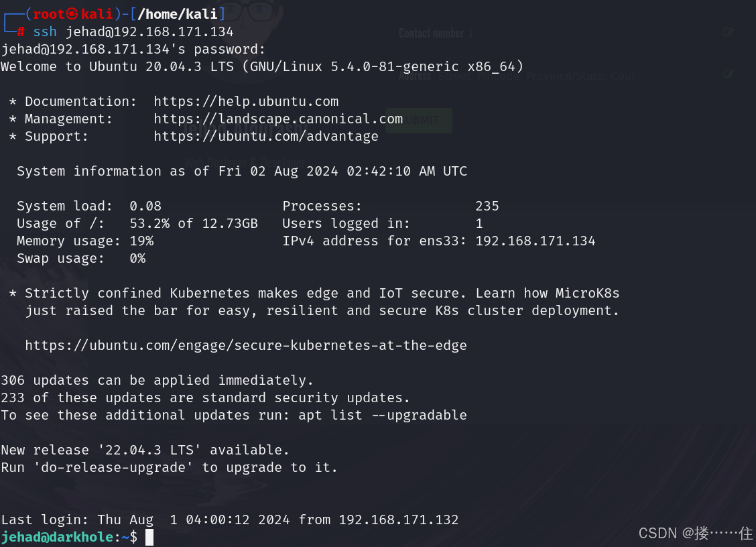Open the help.ubuntu.com documentation link
Screen dimensions: 756x547
[246, 101]
